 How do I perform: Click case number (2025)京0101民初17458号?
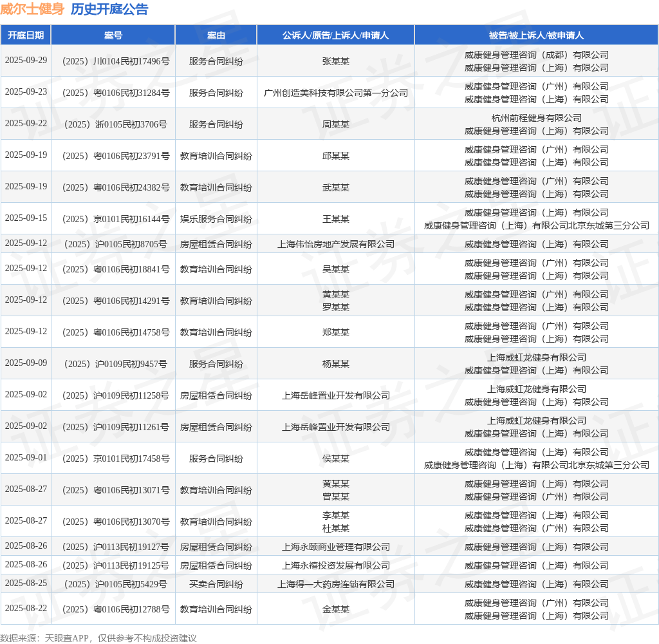[116, 459]
